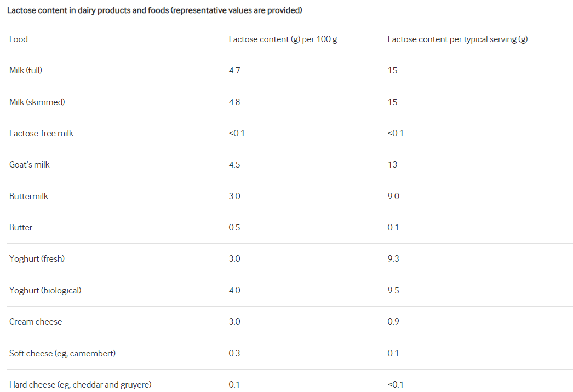Select the Buttermilk food cell
The image size is (573, 392).
pyautogui.click(x=28, y=196)
